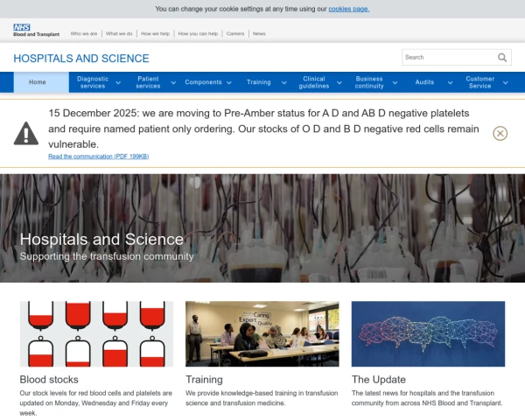Open the Clinical guidelines menu item
Screen dimensions: 525x420
click(314, 82)
